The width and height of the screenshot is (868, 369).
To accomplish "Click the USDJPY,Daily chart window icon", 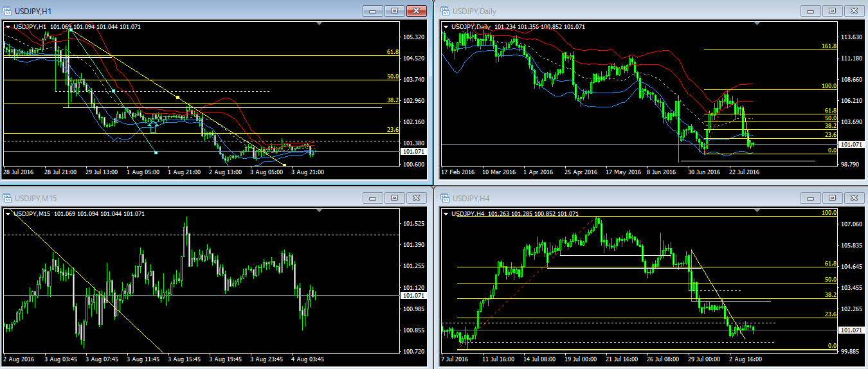I will pyautogui.click(x=445, y=11).
